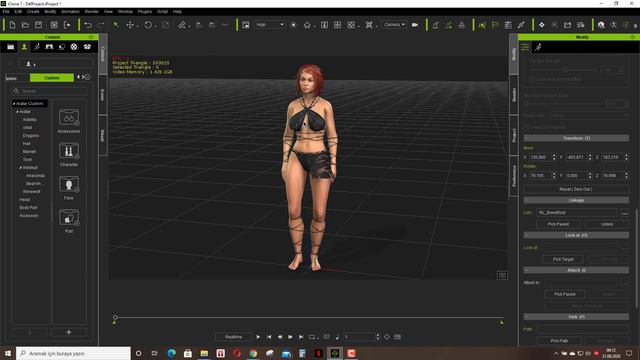Click the camera record icon in toolbar
This screenshot has width=640, height=360.
415,25
